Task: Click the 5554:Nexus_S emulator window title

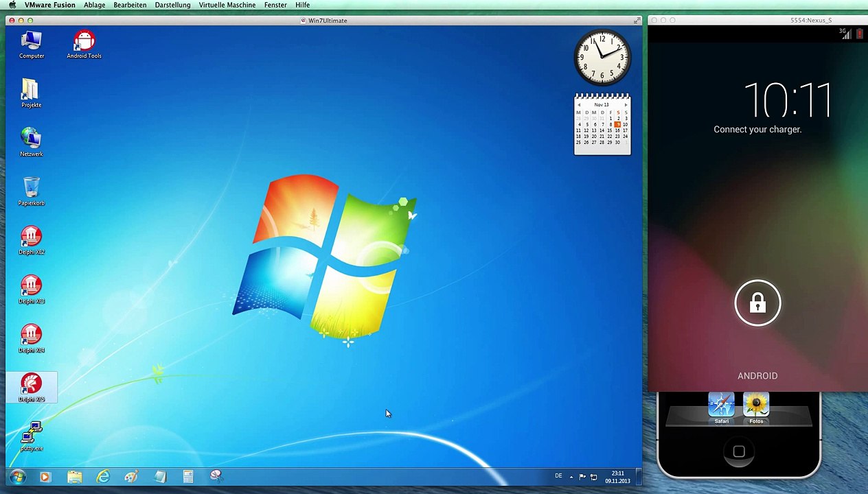Action: pyautogui.click(x=811, y=21)
